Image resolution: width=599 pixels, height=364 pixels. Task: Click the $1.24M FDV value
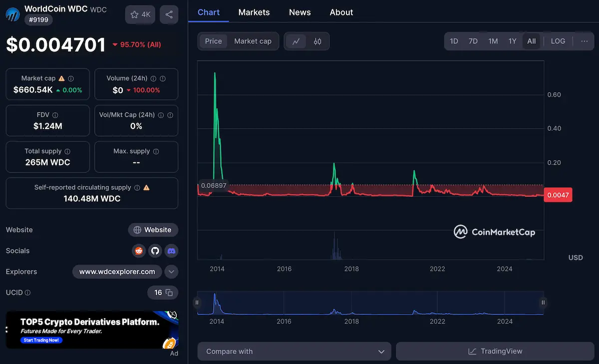pos(48,126)
